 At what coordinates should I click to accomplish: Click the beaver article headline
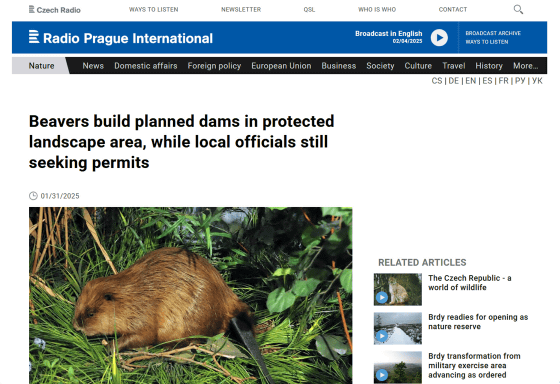pyautogui.click(x=181, y=142)
